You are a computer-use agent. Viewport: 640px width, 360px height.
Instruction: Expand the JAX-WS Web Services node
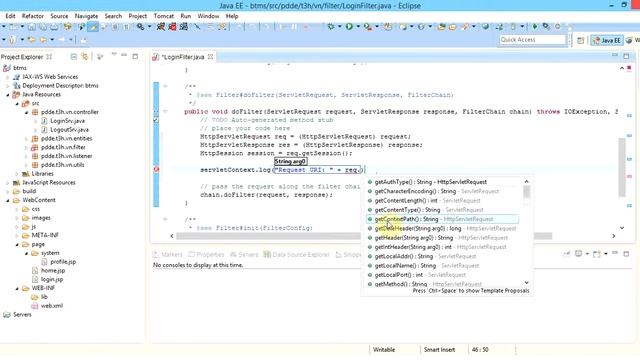(8, 77)
